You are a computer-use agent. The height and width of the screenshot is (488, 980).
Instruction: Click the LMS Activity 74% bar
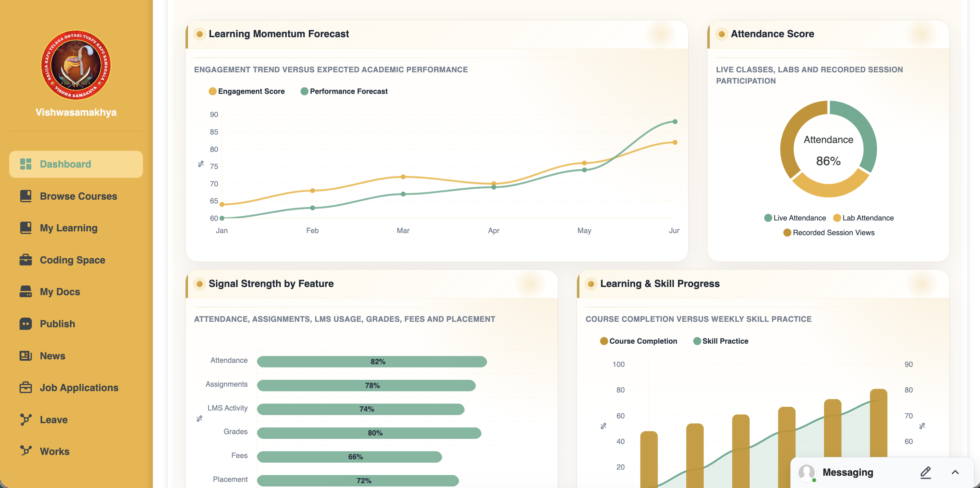(x=361, y=409)
